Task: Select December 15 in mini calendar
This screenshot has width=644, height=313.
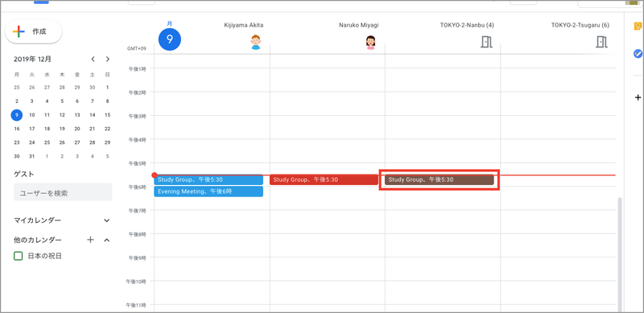Action: (107, 115)
